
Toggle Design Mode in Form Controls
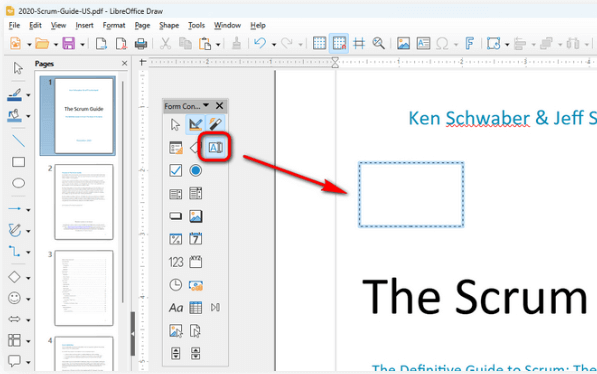click(x=195, y=125)
